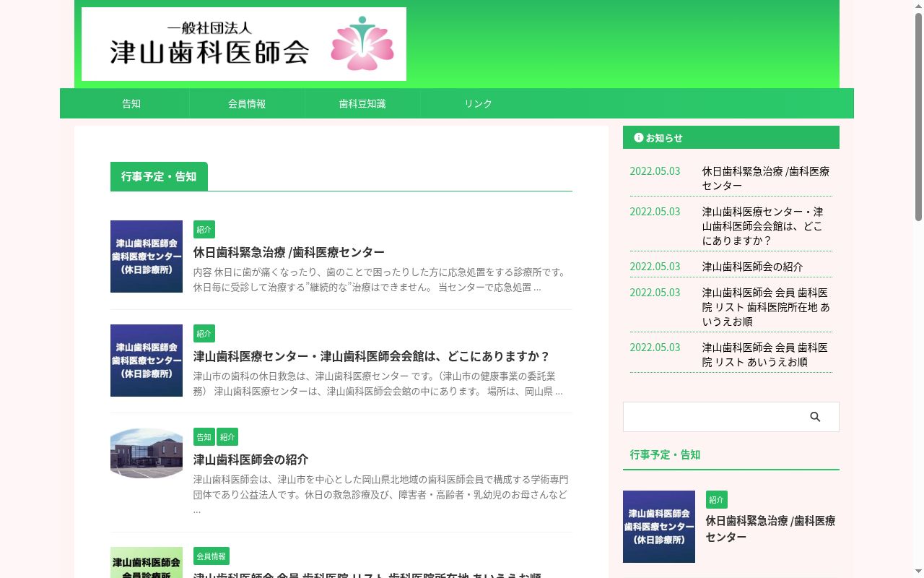Open news item 津山歯科医師会の紹介 in お知らせ

tap(752, 267)
